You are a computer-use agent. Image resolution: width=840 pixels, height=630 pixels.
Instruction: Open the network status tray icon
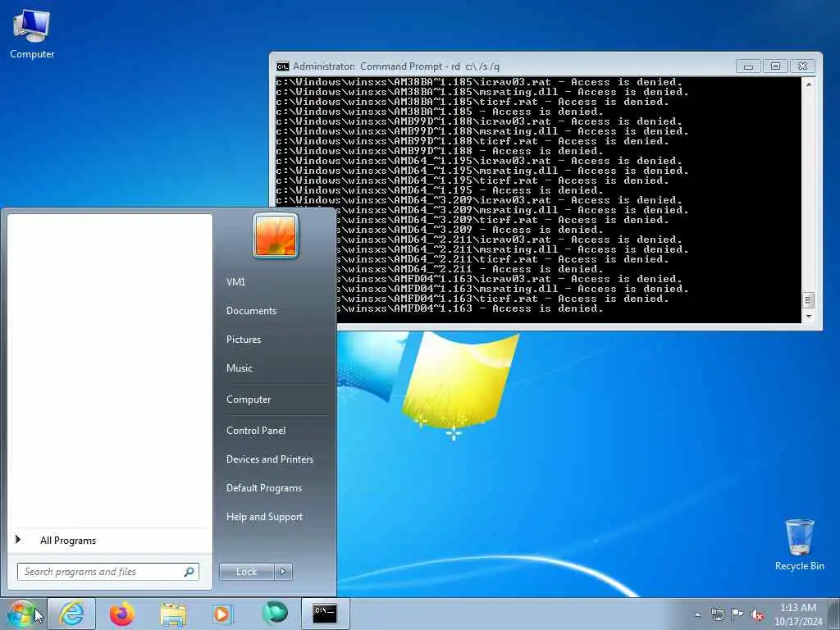pyautogui.click(x=717, y=614)
